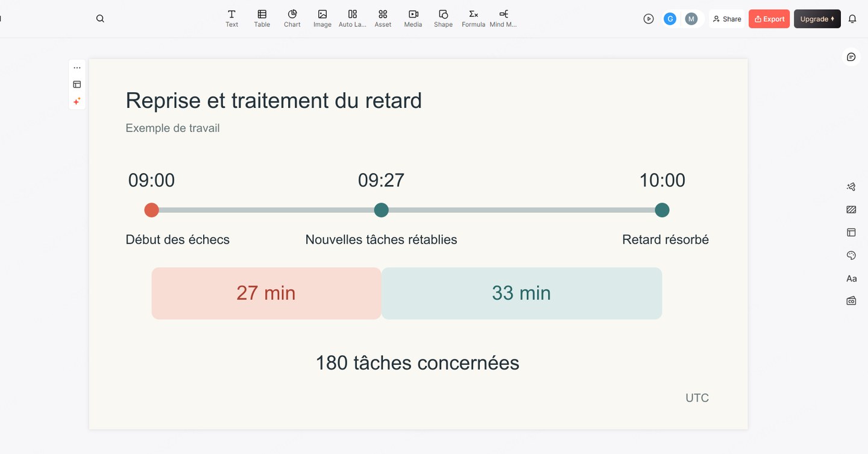The width and height of the screenshot is (868, 454).
Task: Open the Asset library
Action: point(383,19)
